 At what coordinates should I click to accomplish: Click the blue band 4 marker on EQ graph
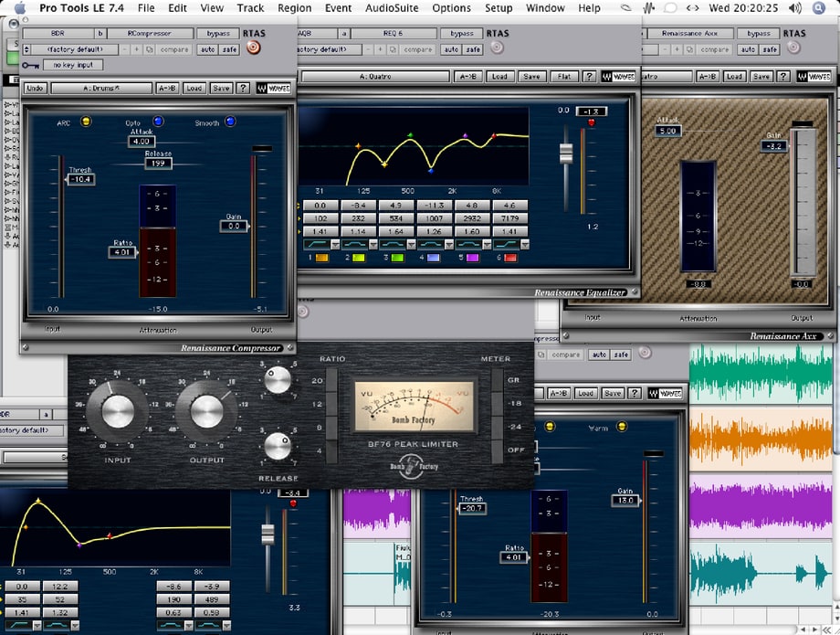[x=431, y=171]
